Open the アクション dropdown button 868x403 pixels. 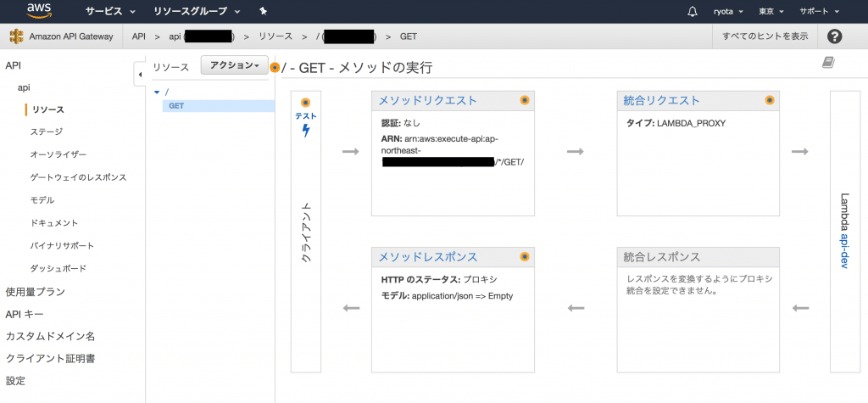[235, 65]
